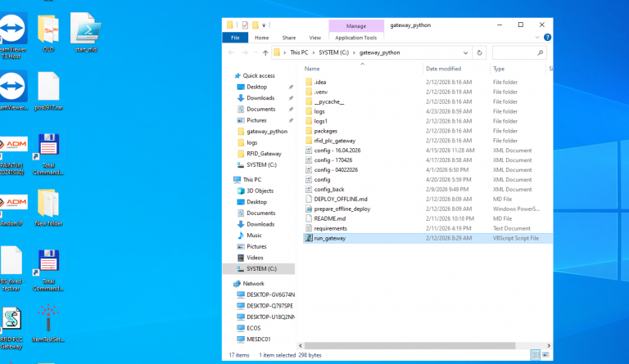Open address bar history dropdown
Image resolution: width=629 pixels, height=364 pixels.
coord(465,53)
